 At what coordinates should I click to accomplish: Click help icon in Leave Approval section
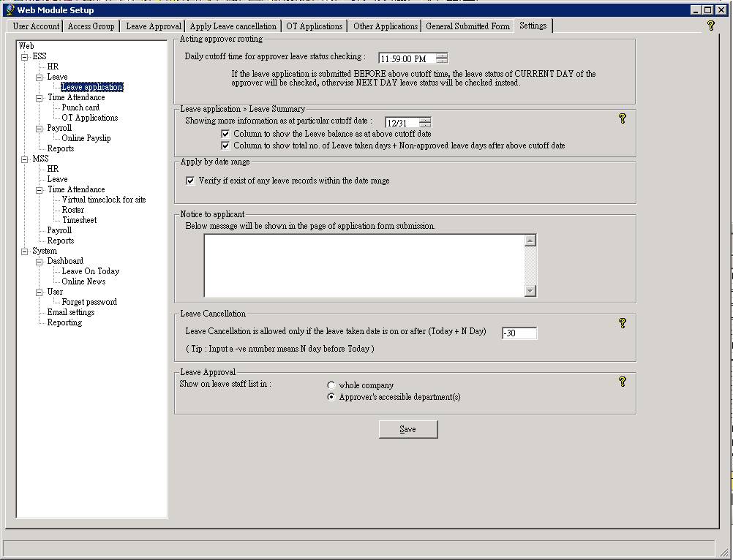point(623,382)
